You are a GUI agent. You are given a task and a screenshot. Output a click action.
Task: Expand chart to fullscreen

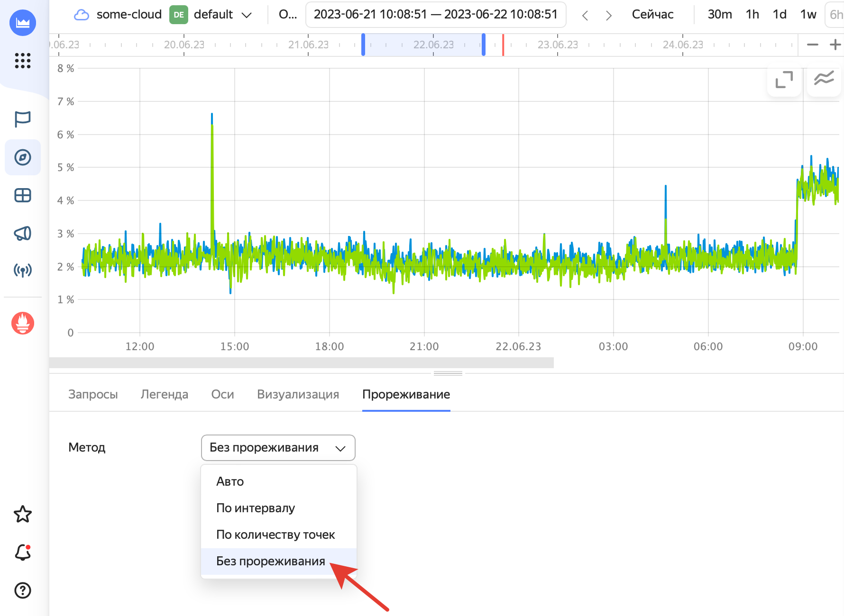coord(784,80)
